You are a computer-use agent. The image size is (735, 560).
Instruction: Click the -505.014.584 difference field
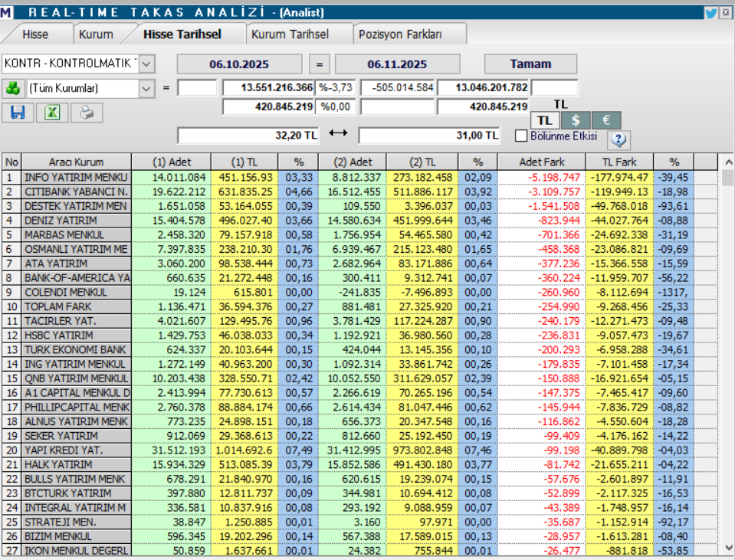click(x=398, y=87)
